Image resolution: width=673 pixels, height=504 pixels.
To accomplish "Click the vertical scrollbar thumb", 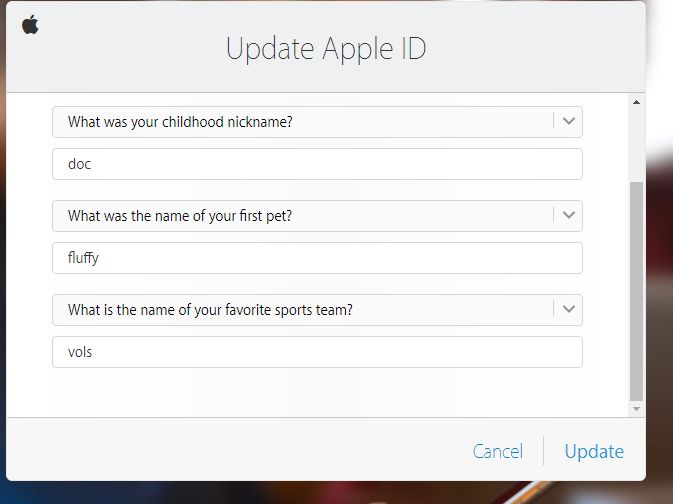I will (637, 291).
